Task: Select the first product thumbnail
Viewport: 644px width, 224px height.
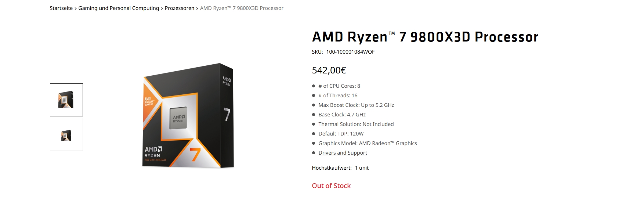Action: click(x=66, y=100)
